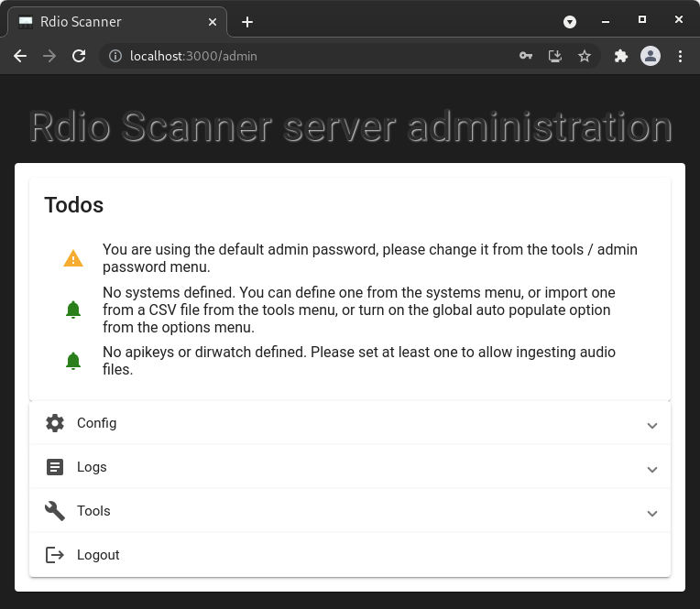Open the browser profile avatar
Image resolution: width=700 pixels, height=609 pixels.
[x=651, y=56]
